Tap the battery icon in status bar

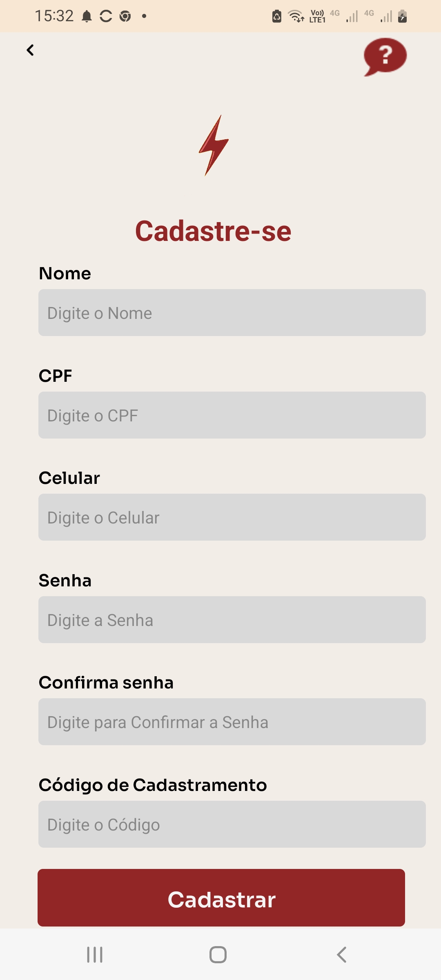tap(402, 16)
